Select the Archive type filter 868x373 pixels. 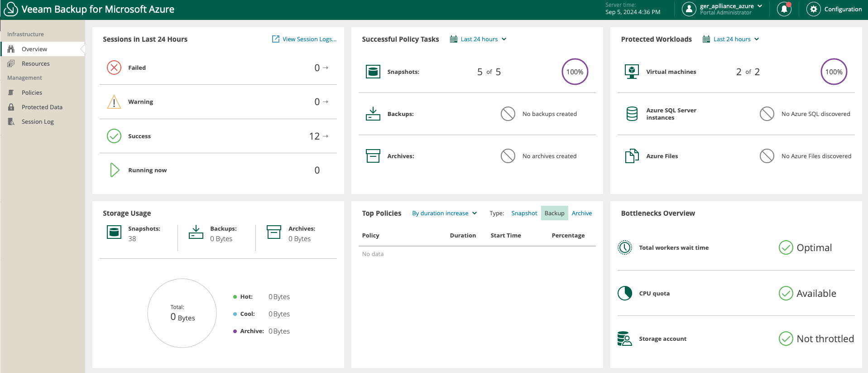[581, 213]
